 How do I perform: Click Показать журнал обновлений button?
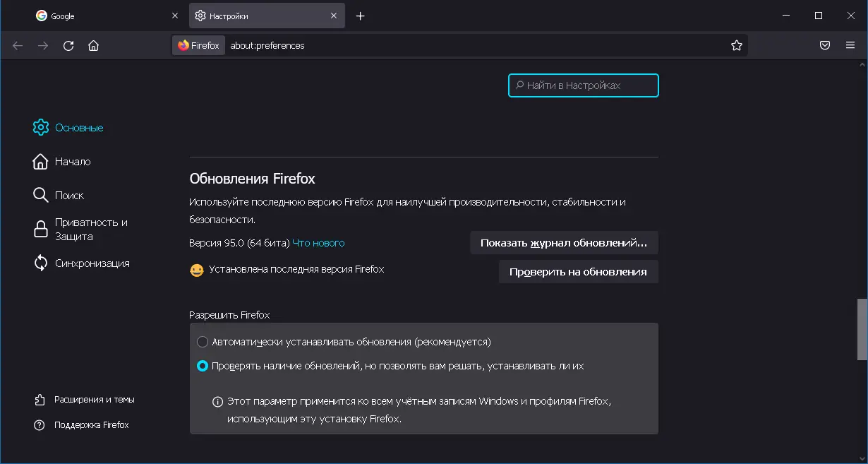click(x=563, y=243)
